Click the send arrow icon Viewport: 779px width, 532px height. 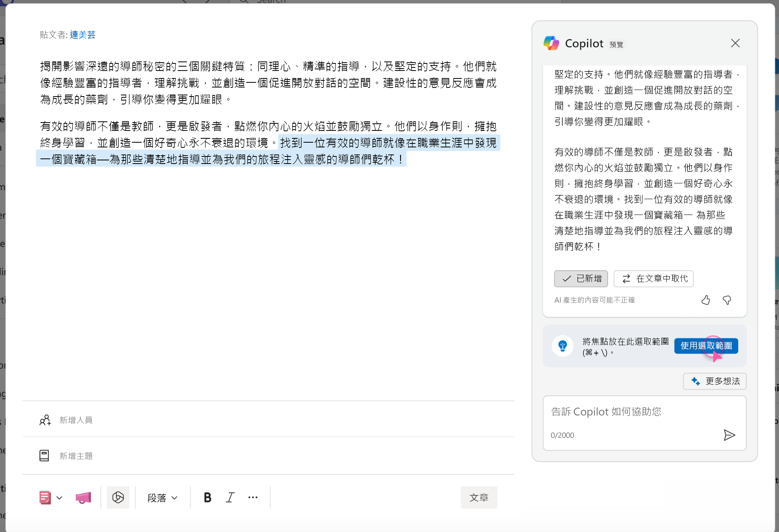(x=729, y=435)
